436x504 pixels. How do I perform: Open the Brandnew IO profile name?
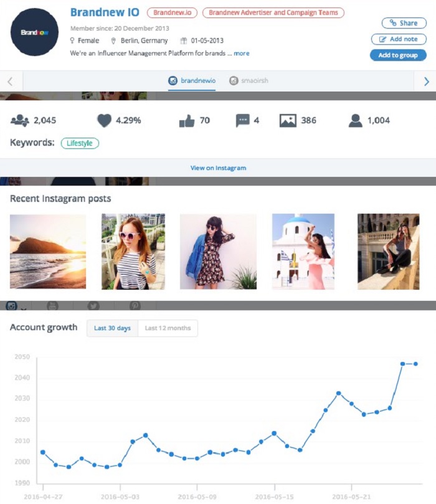coord(105,12)
